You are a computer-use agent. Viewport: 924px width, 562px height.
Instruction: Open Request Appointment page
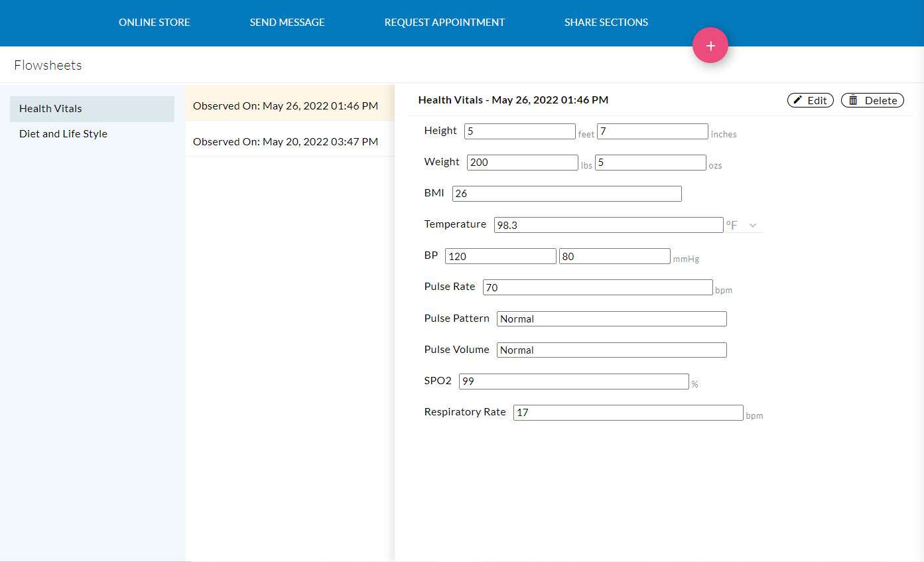[444, 23]
